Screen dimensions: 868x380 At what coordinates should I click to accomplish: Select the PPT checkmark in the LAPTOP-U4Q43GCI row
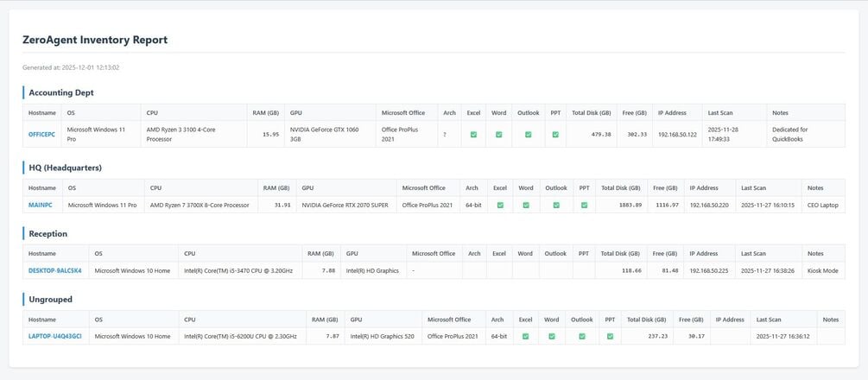point(610,336)
